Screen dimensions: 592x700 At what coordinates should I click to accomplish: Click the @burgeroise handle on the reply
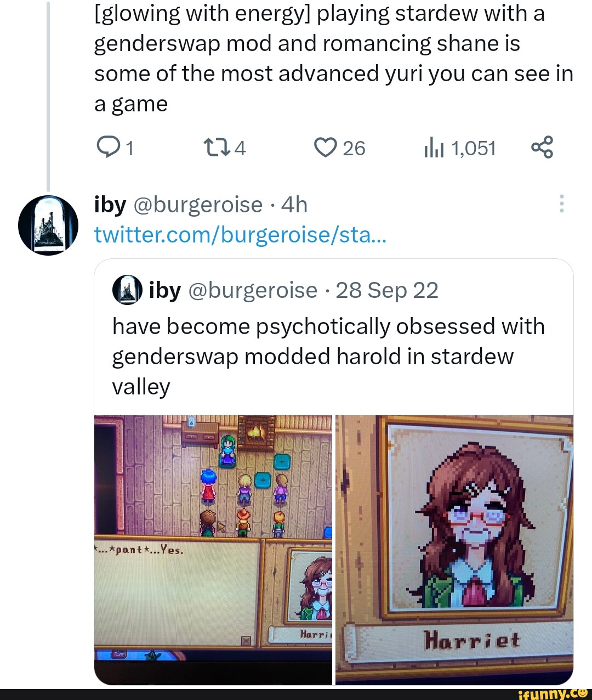(197, 205)
